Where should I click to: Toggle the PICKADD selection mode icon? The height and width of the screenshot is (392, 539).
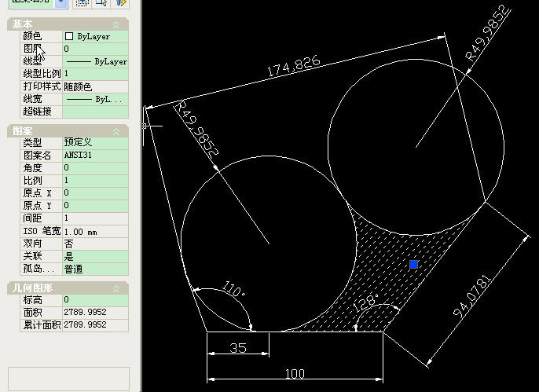point(82,2)
